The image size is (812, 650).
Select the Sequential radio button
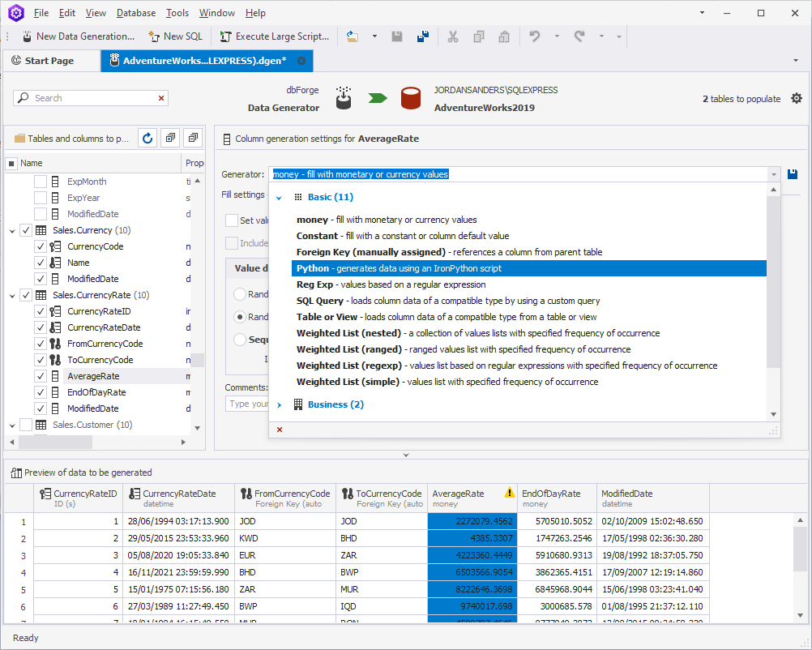coord(240,340)
